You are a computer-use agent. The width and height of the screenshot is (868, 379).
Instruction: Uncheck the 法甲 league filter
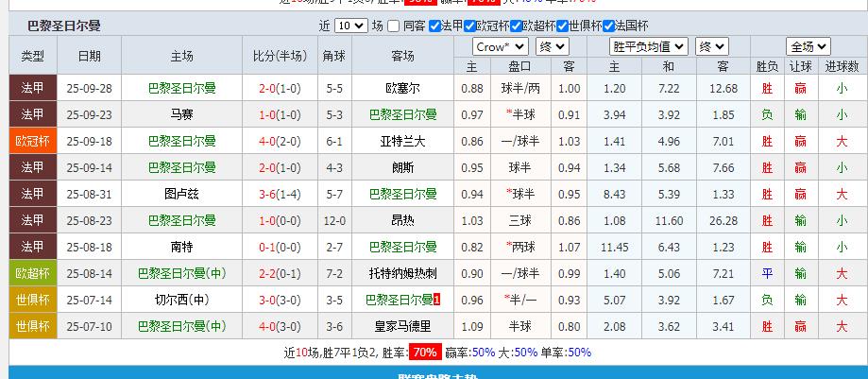tap(434, 26)
